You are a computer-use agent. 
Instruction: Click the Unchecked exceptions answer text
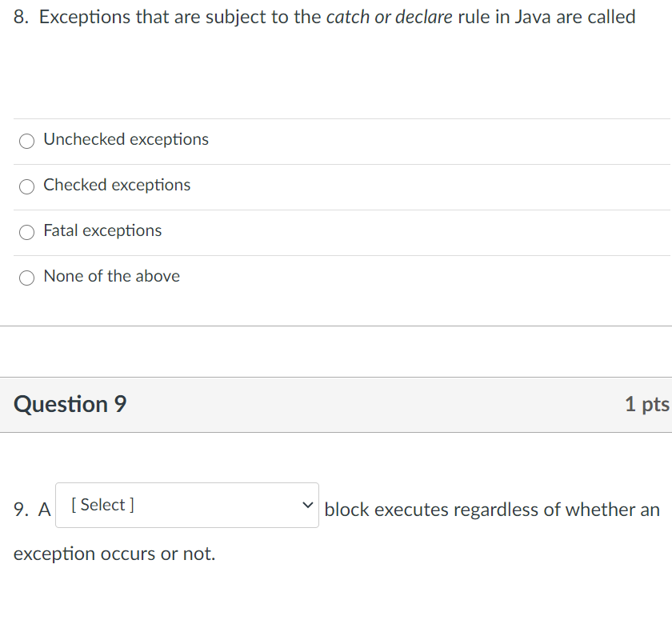tap(126, 139)
